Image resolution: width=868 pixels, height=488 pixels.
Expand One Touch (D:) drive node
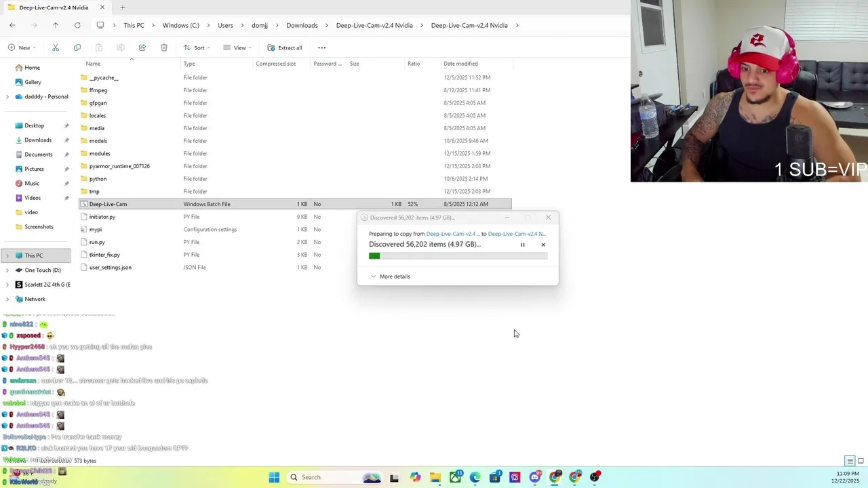7,270
